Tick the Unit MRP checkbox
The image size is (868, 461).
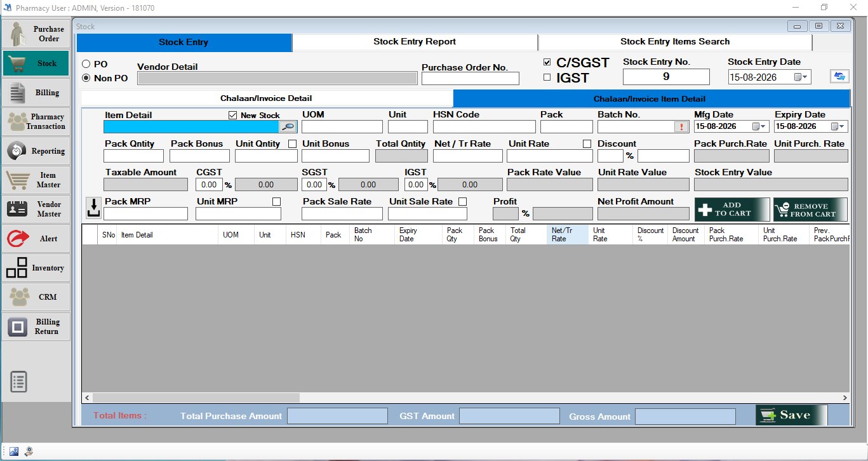coord(276,201)
